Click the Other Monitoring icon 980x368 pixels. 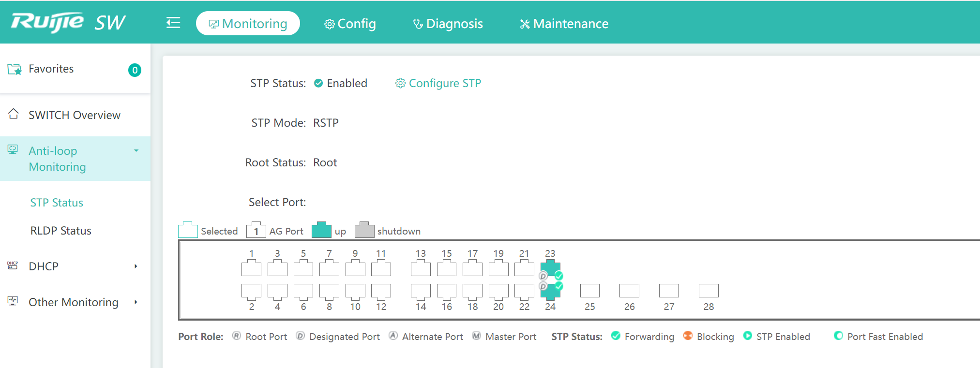click(13, 301)
